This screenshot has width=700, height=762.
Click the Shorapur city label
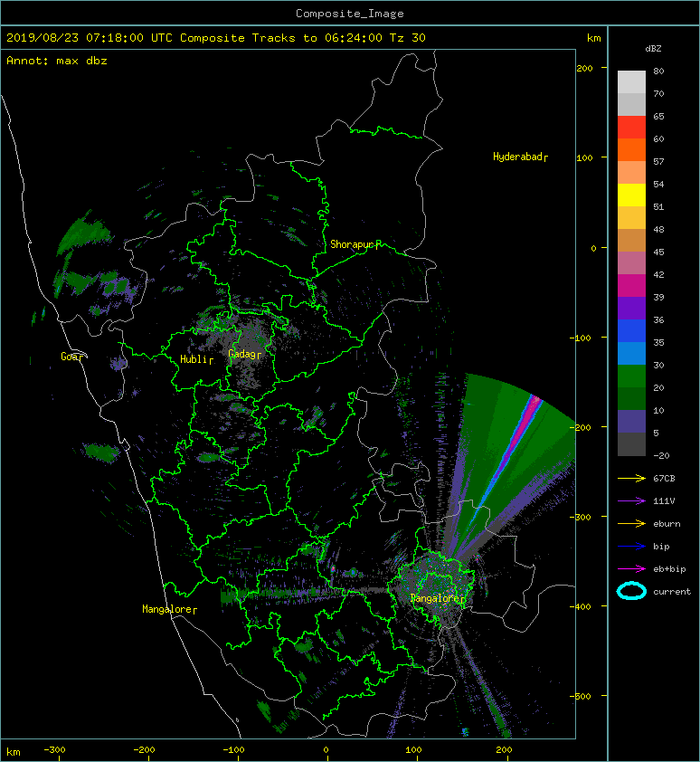pos(354,244)
